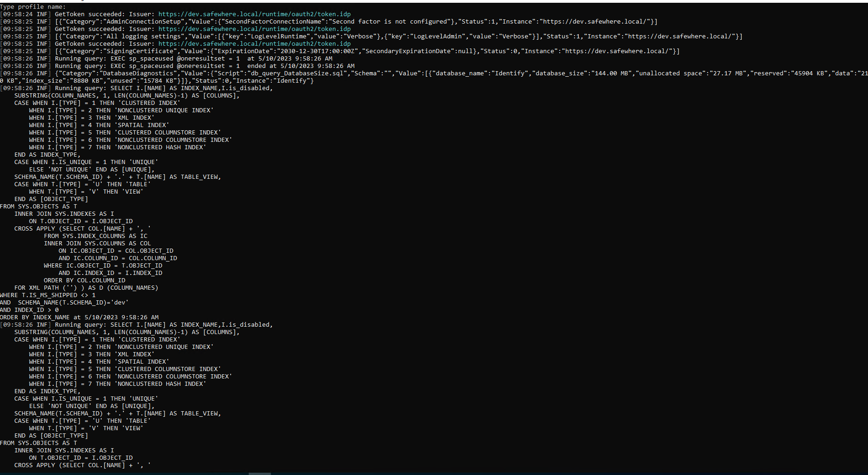Click 'ORDER BY COL.COLUMN_ID' line
This screenshot has height=475, width=868.
pos(85,280)
